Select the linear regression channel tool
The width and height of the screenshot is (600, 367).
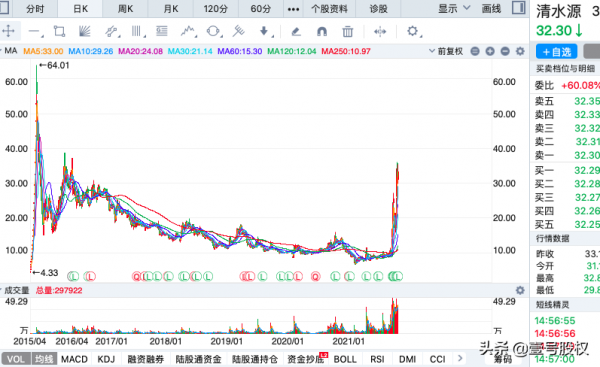(x=111, y=31)
